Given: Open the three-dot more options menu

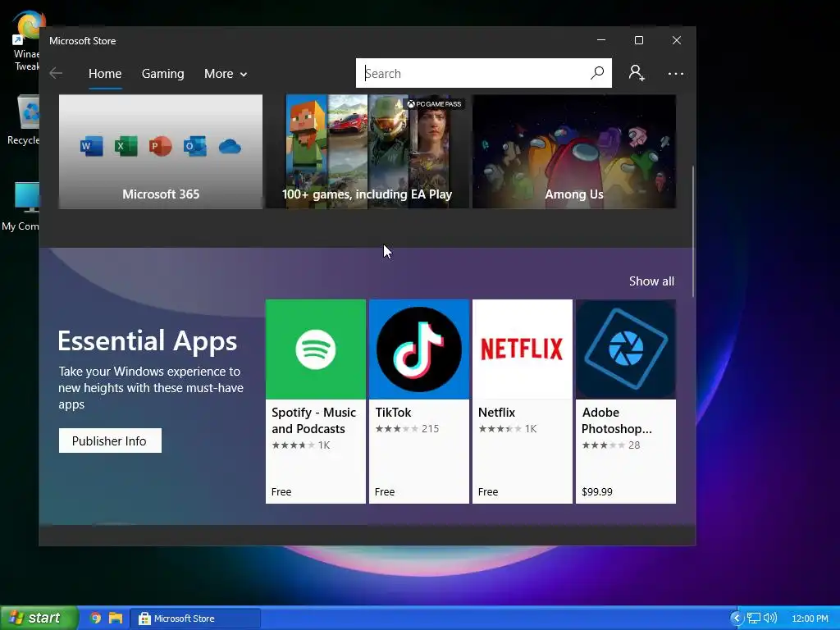Looking at the screenshot, I should tap(676, 73).
